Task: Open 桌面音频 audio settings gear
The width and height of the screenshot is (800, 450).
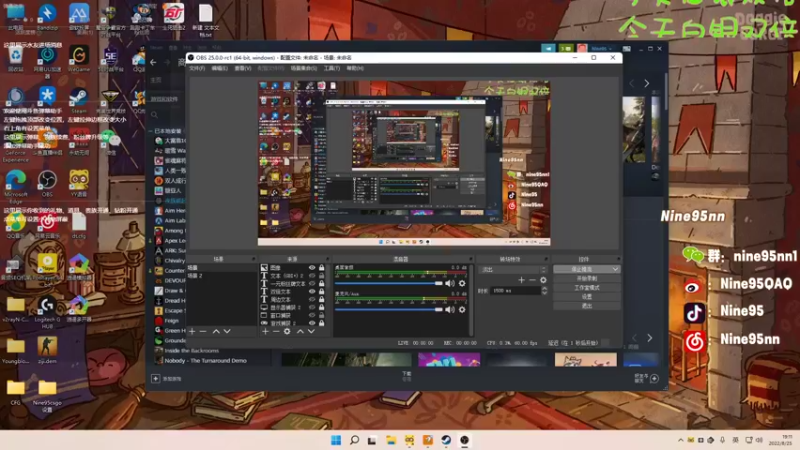Action: (x=462, y=283)
